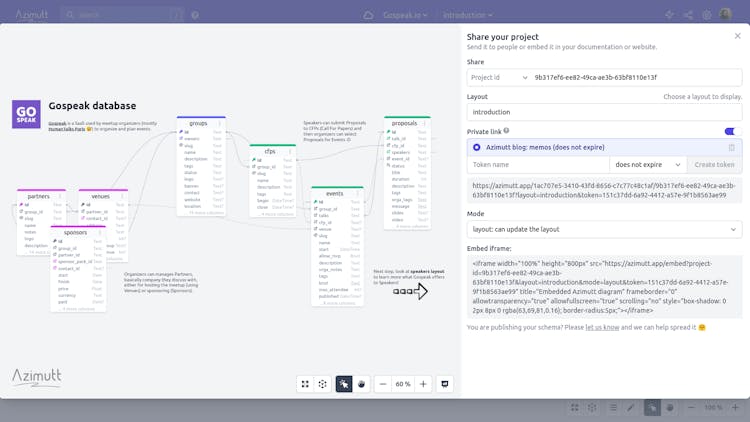
Task: Open the Private link help icon
Action: 506,131
